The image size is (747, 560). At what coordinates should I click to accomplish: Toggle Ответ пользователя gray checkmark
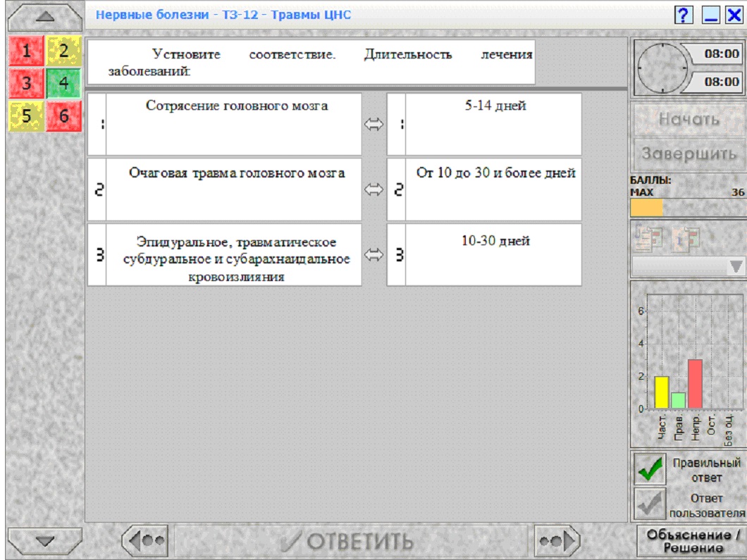click(x=650, y=504)
